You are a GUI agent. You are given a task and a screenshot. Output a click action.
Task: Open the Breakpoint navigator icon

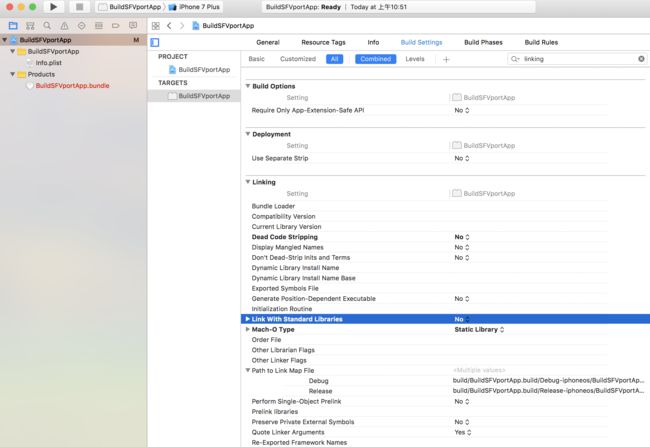116,26
